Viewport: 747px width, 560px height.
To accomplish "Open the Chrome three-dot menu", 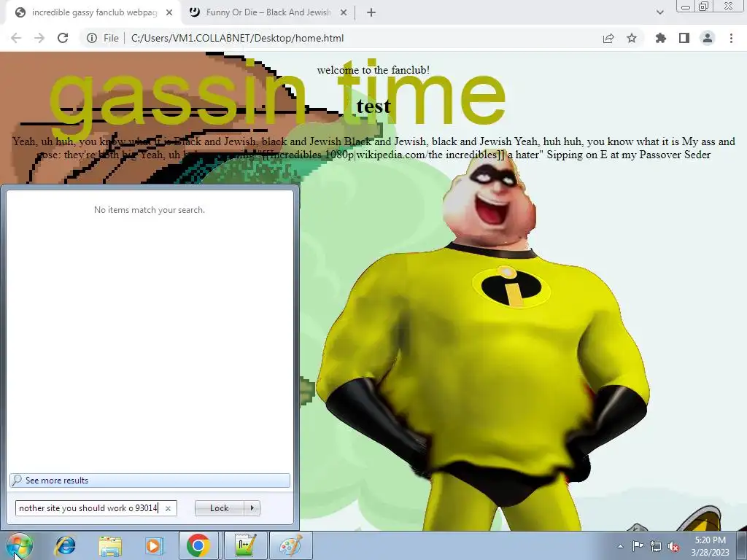I will click(731, 38).
